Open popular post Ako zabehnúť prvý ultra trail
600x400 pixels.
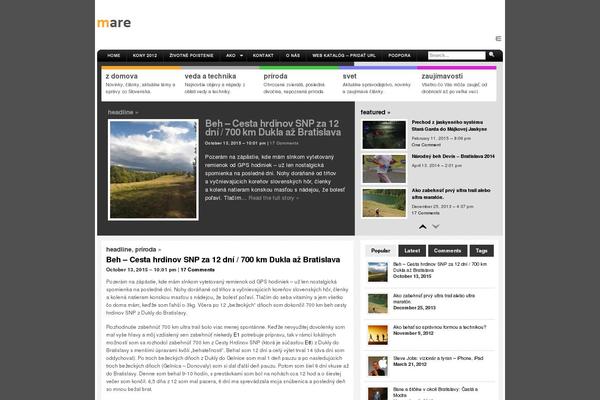(x=434, y=299)
